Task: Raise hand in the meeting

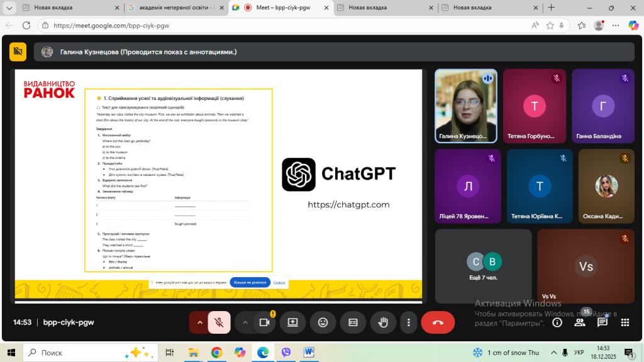Action: [382, 322]
